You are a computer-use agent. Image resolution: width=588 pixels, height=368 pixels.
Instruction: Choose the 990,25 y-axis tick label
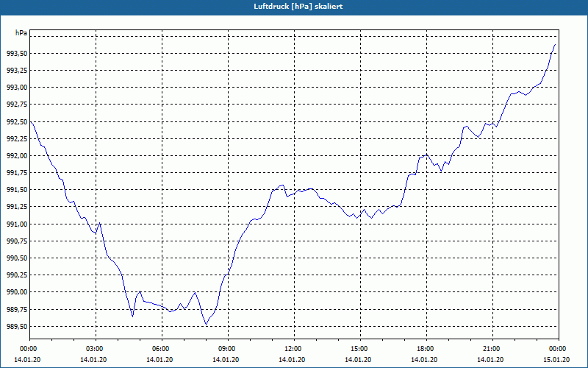pos(17,275)
